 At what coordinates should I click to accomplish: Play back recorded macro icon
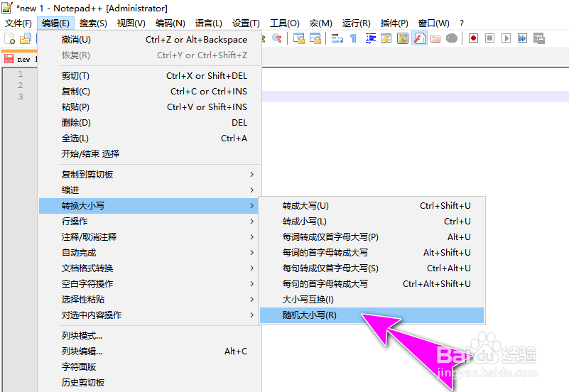coord(506,38)
